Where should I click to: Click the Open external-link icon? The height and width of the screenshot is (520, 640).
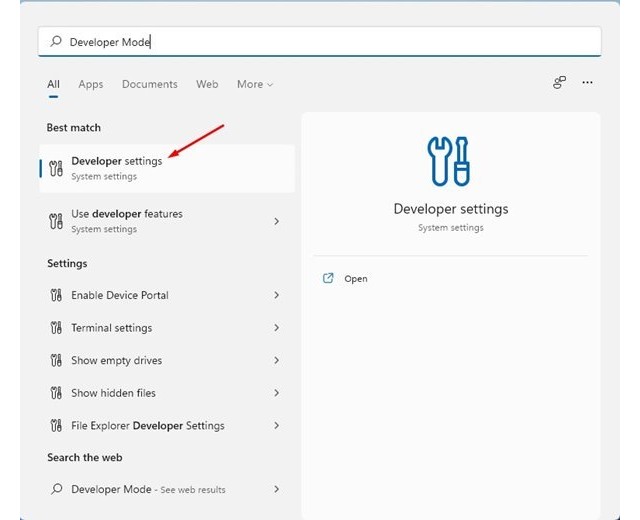(328, 278)
